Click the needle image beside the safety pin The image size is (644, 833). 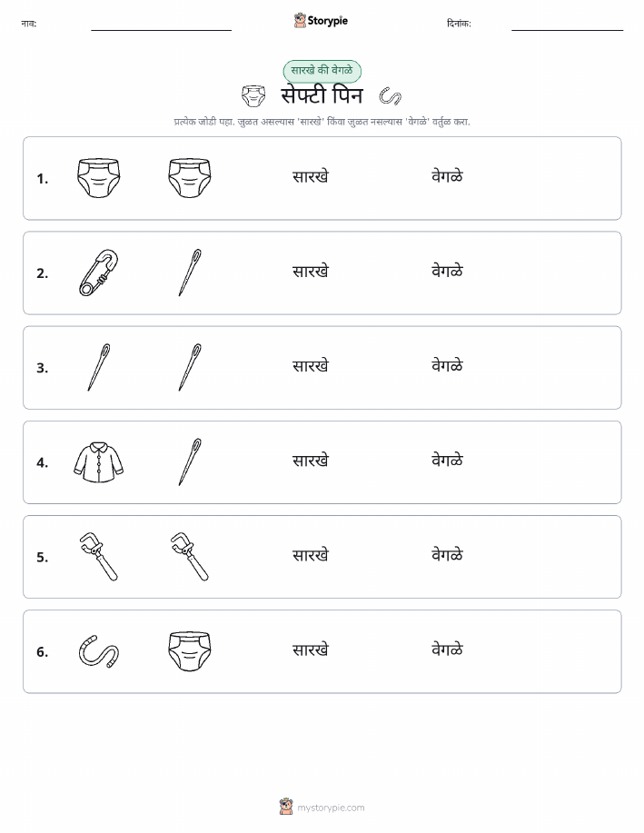click(x=190, y=273)
